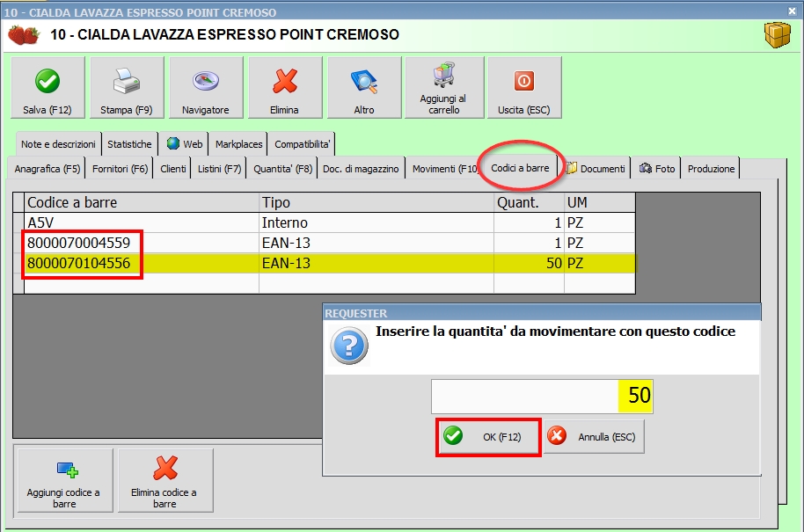Confirm quantity with OK (F12) label

tap(502, 437)
